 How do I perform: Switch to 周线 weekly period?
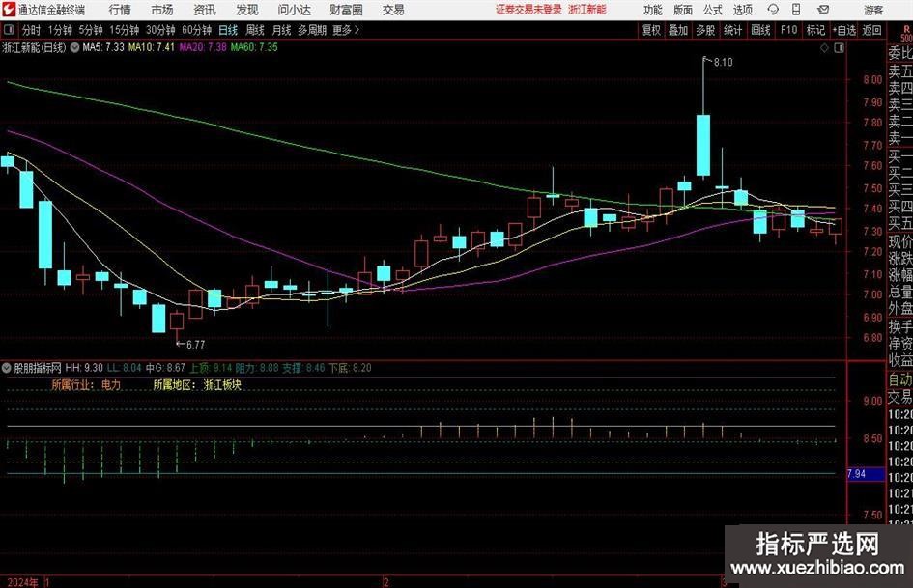[x=255, y=30]
